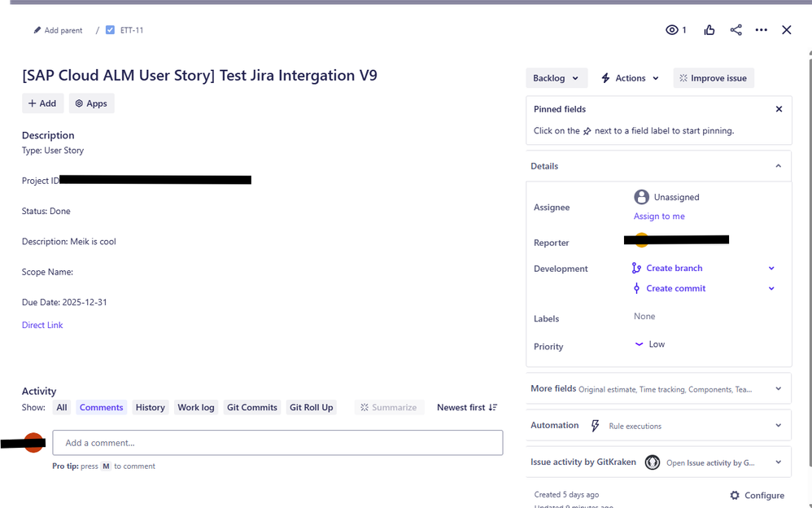Image resolution: width=812 pixels, height=508 pixels.
Task: Collapse the Details section chevron
Action: coord(779,166)
